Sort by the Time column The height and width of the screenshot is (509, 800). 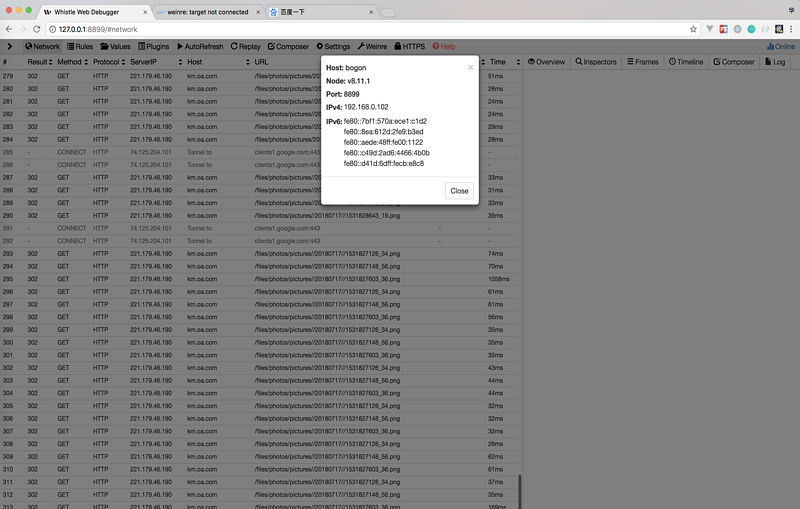tap(505, 62)
